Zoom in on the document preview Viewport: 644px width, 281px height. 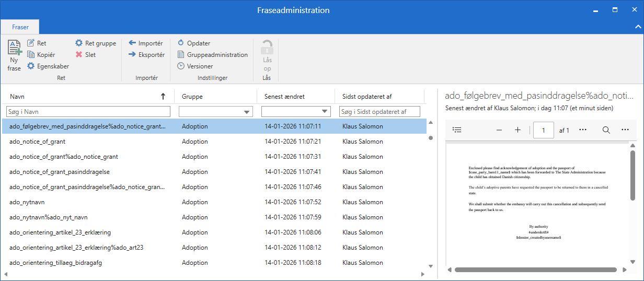517,130
